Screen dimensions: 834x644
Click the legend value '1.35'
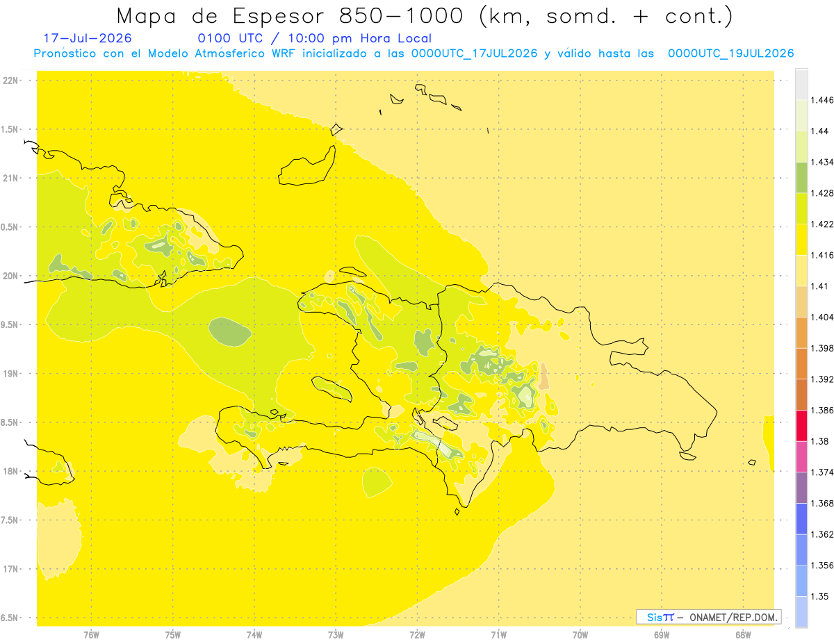click(819, 596)
